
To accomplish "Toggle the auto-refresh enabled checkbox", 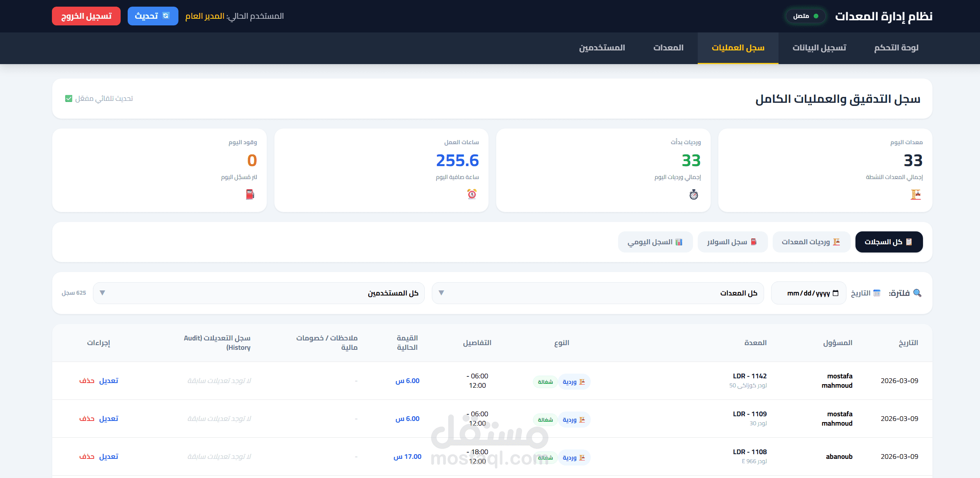I will (x=69, y=98).
